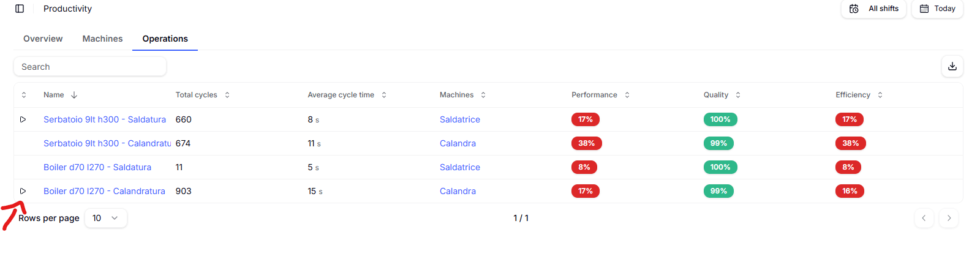Expand the Boiler d70 l270 Calandratura row
The width and height of the screenshot is (980, 259).
click(x=23, y=191)
